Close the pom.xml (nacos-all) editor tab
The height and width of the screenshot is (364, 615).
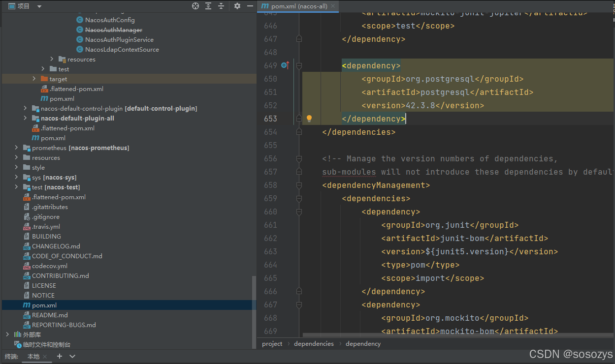[333, 6]
